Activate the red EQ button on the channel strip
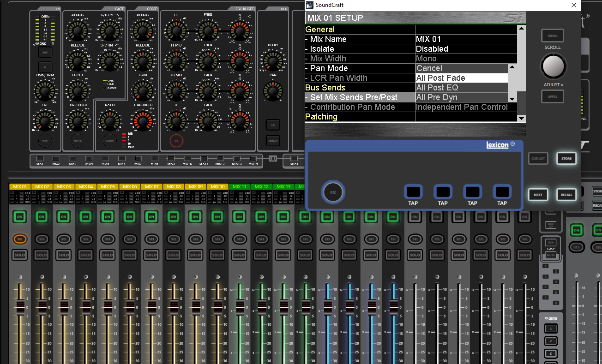The image size is (602, 364). pos(176,141)
